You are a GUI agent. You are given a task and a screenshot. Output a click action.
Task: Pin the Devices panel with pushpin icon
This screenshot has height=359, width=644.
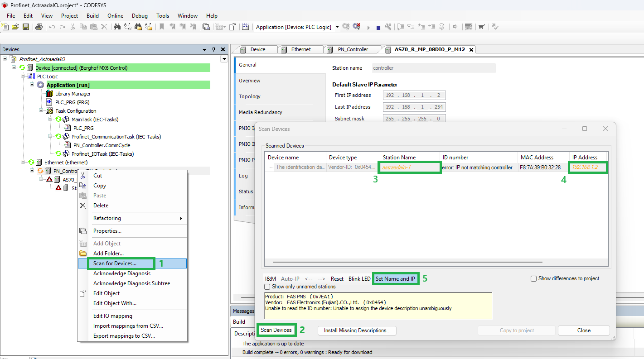[x=213, y=49]
